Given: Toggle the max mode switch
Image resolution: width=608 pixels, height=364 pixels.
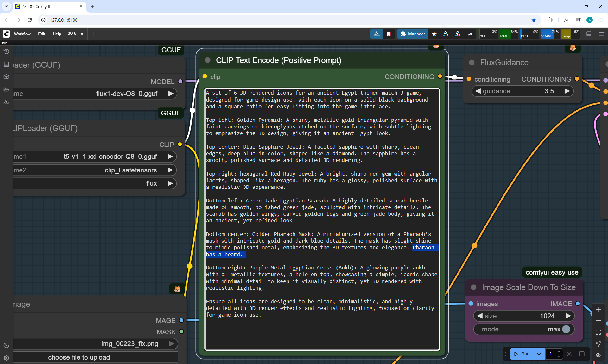Looking at the screenshot, I should (x=566, y=329).
